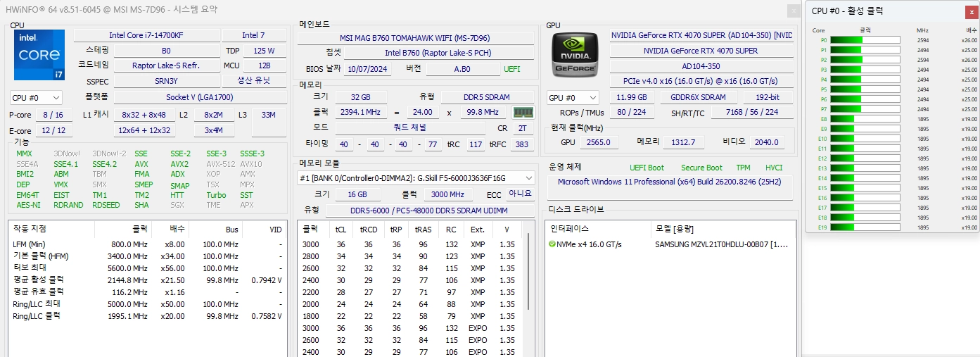Close the 시스템 요약 summary window
Screen dimensions: 980x357
coord(794,10)
